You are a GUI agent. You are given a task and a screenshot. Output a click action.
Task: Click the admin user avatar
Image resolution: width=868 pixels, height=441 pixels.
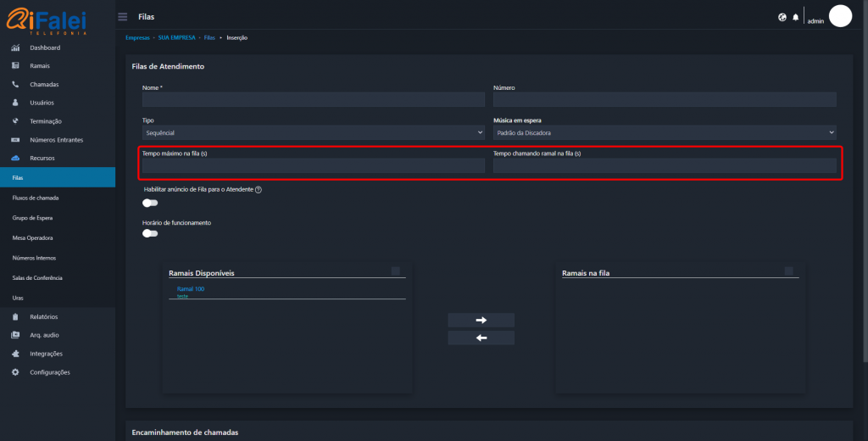pos(839,16)
